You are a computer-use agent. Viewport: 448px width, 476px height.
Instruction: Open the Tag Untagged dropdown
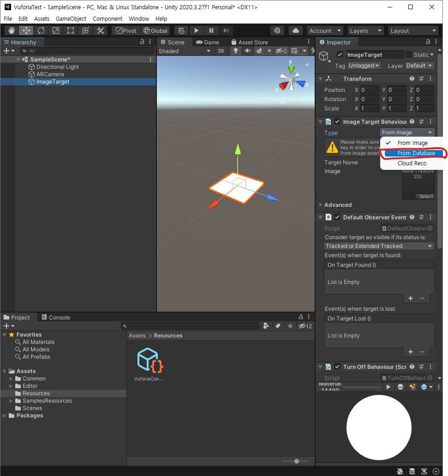(364, 66)
